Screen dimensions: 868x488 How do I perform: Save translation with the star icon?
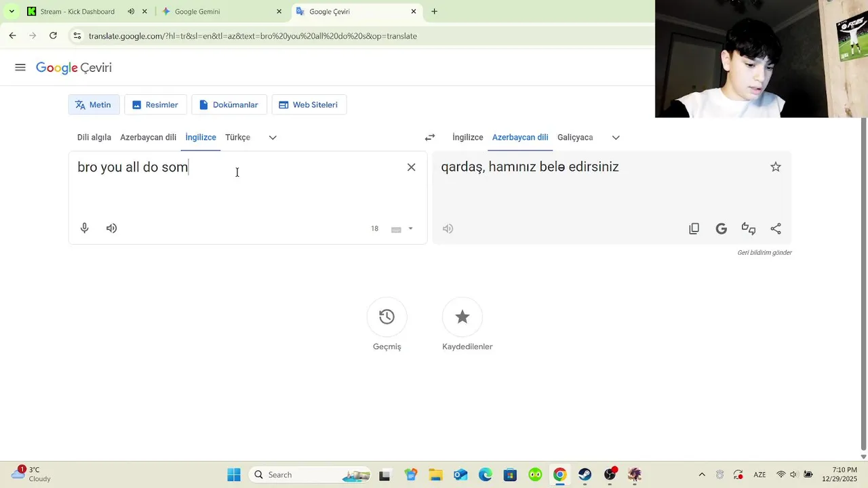pyautogui.click(x=776, y=167)
